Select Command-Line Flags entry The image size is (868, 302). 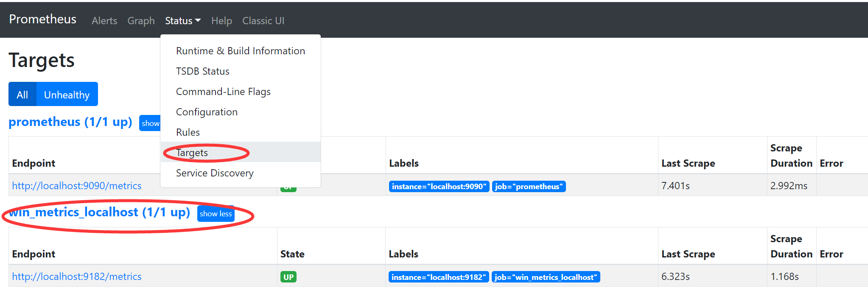pyautogui.click(x=241, y=92)
